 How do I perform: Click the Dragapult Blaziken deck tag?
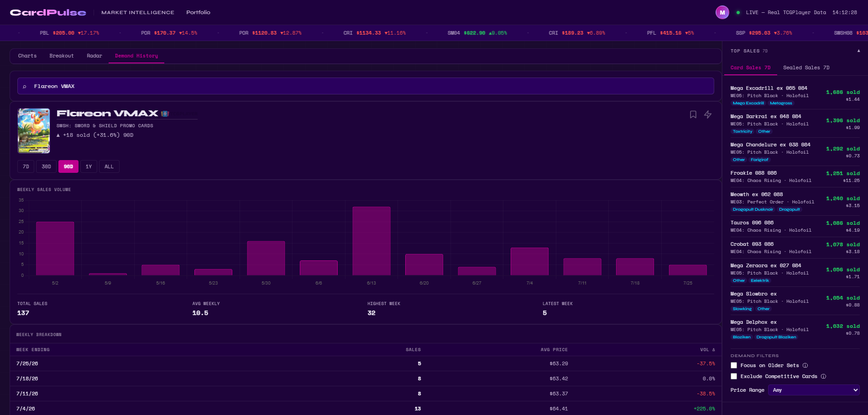[776, 337]
